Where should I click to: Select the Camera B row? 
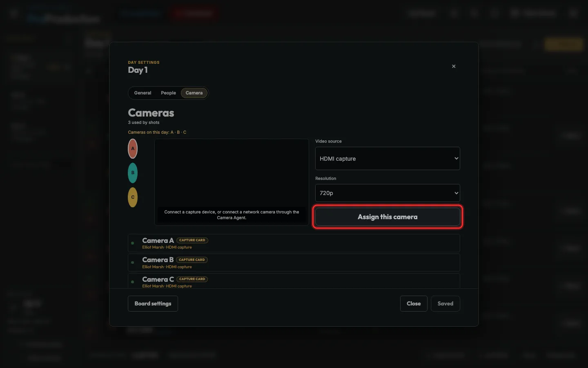tap(294, 263)
